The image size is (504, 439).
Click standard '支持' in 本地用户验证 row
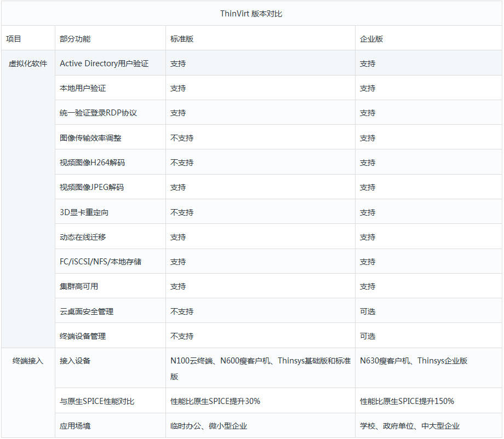pos(177,88)
